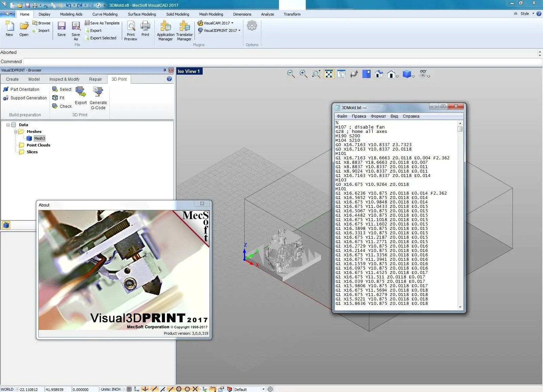Click the Zoom Out magnifier in viewport toolbar
Image resolution: width=543 pixels, height=392 pixels.
[x=291, y=74]
